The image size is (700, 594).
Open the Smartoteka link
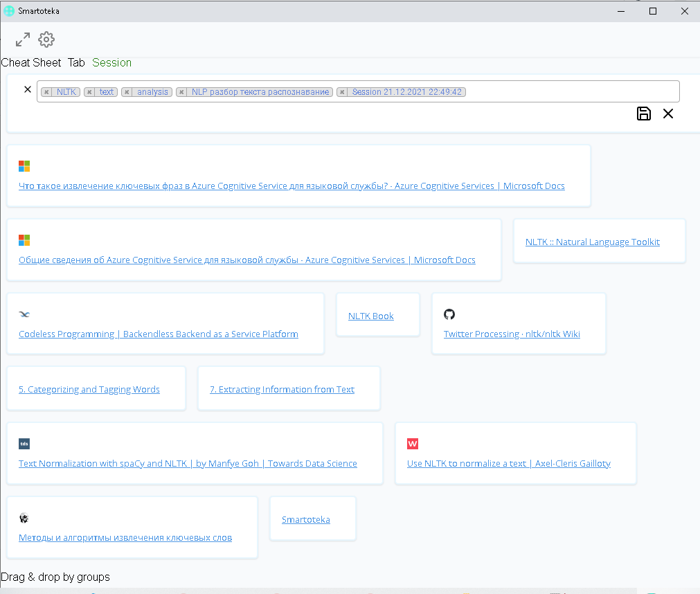[306, 519]
